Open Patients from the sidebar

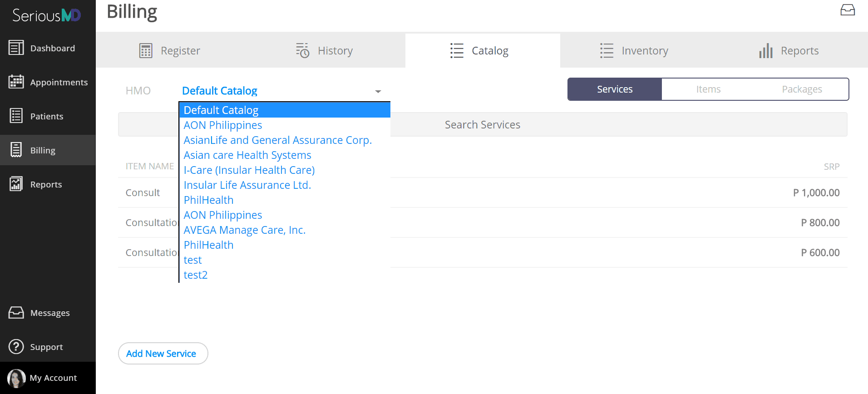[47, 116]
